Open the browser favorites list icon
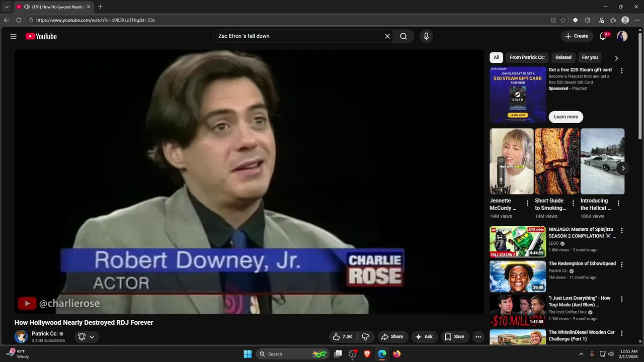The image size is (644, 362). (613, 20)
